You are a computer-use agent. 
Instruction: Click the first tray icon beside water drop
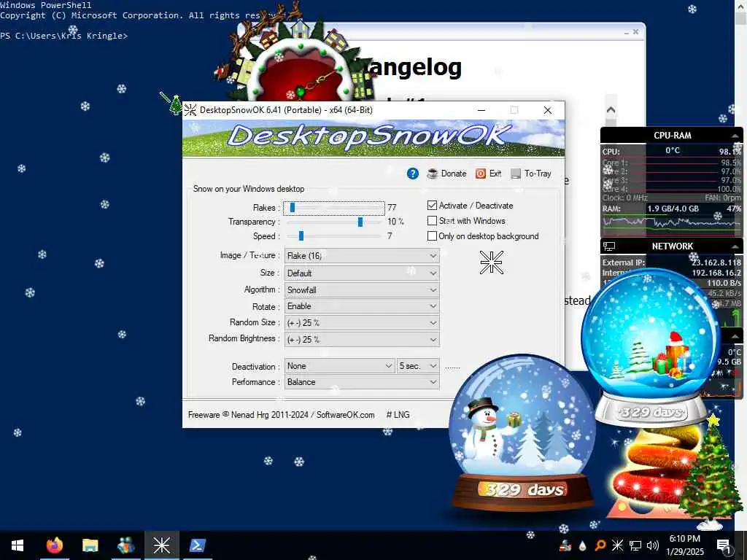pos(565,545)
